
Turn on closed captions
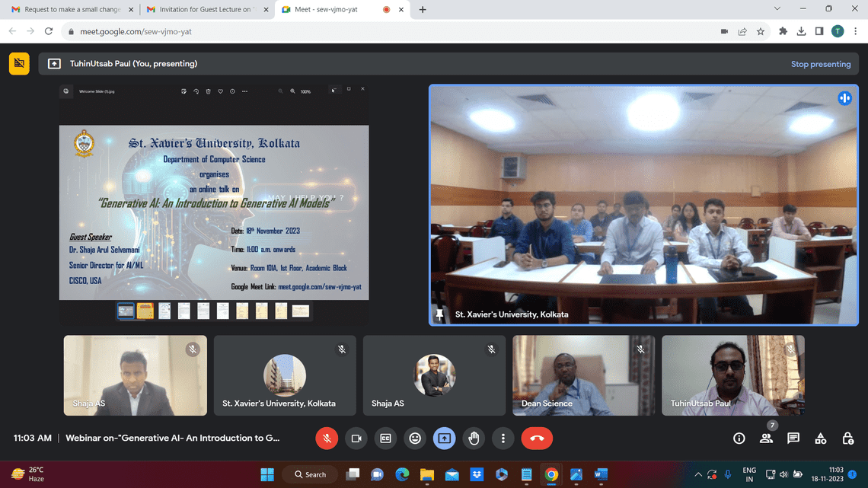385,439
